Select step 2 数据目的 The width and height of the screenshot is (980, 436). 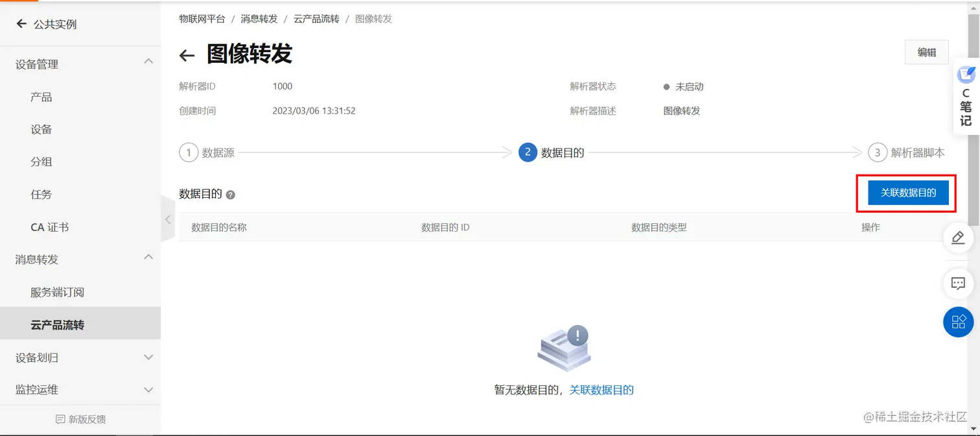pyautogui.click(x=552, y=153)
